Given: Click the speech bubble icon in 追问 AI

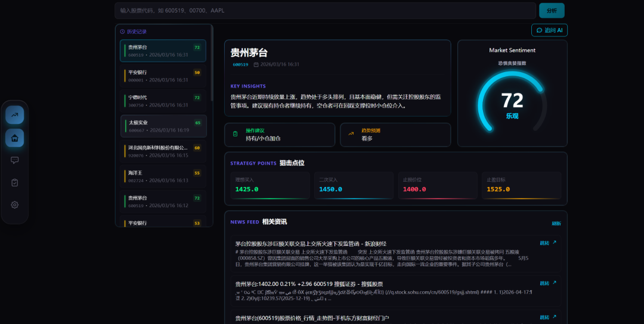Looking at the screenshot, I should (539, 30).
